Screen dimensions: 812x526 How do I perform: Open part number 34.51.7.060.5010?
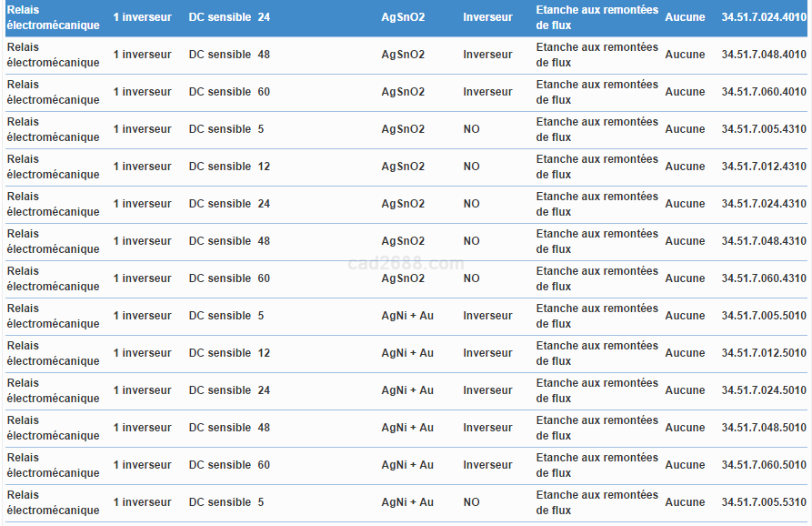(763, 465)
